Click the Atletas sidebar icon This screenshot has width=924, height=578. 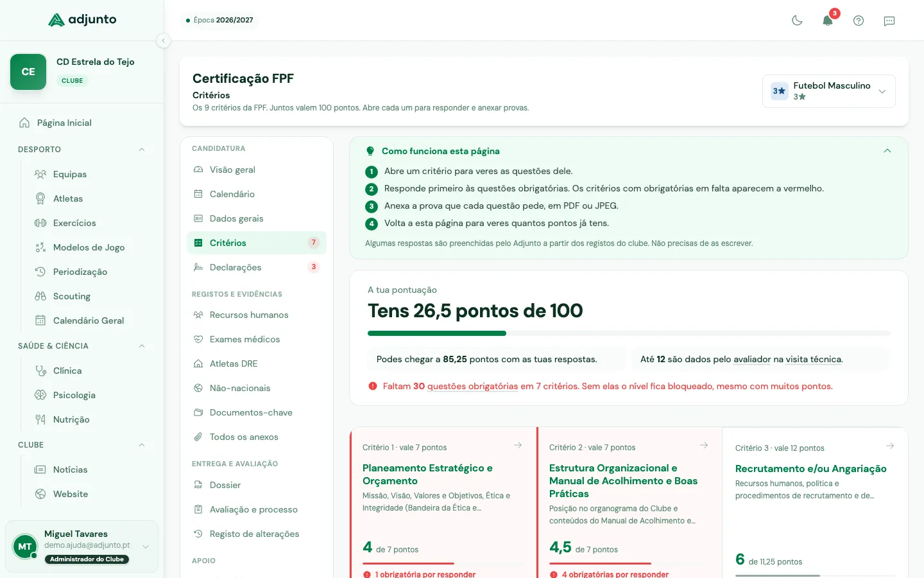coord(40,198)
